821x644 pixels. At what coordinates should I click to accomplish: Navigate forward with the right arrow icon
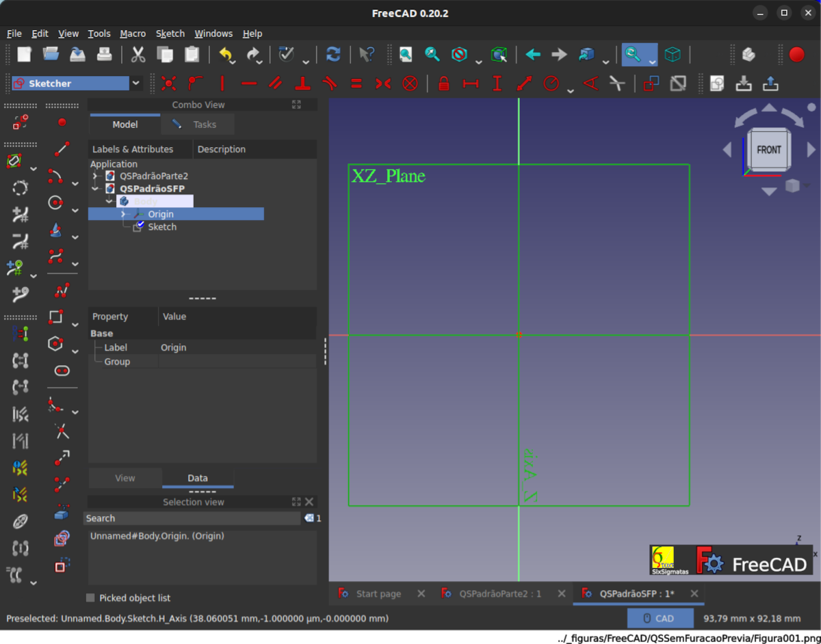(559, 55)
